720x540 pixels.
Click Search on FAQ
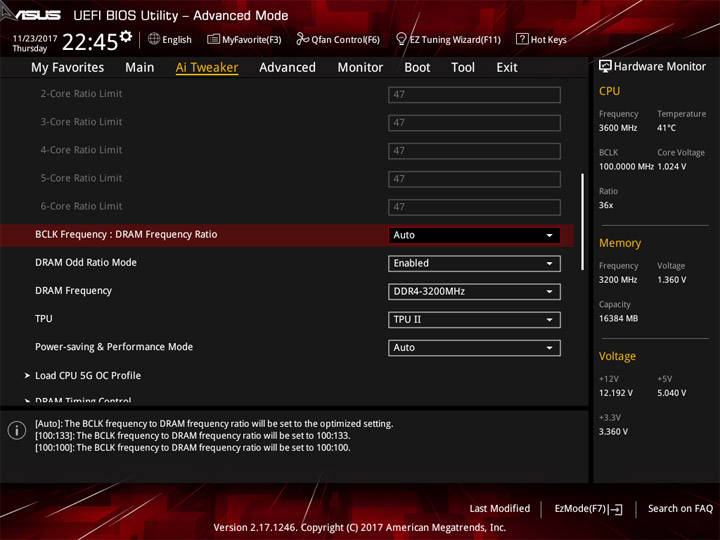coord(680,508)
